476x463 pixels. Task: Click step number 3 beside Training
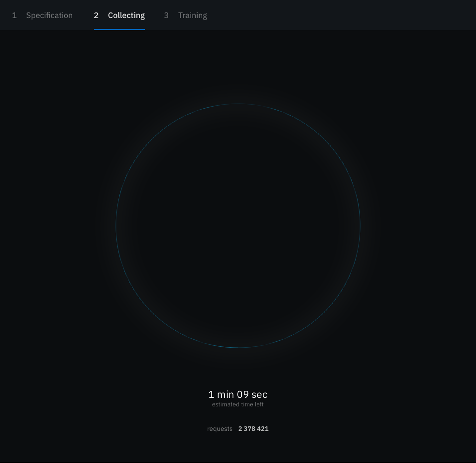pos(167,16)
